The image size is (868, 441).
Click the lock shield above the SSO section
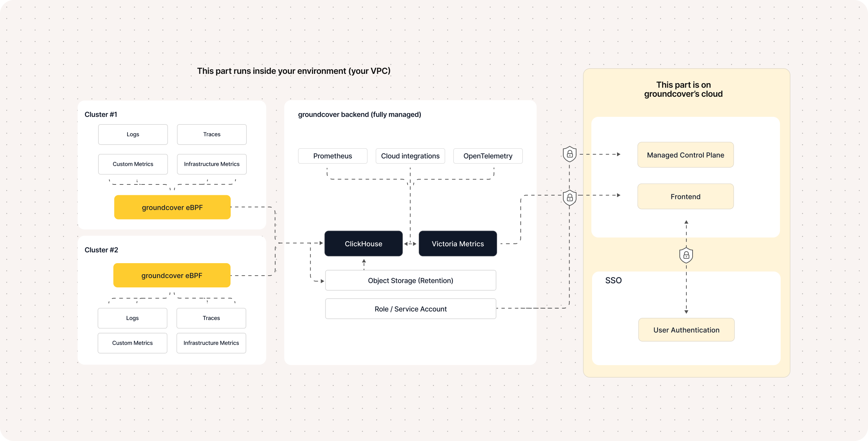tap(686, 255)
